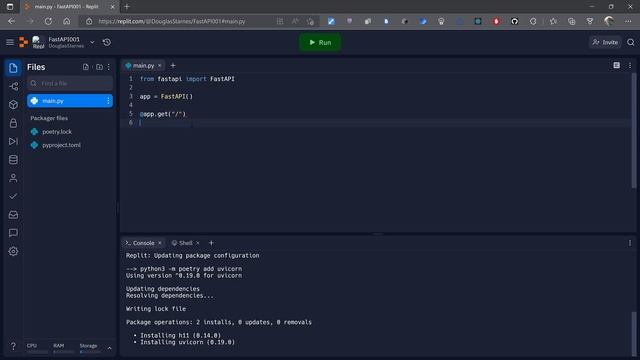Viewport: 640px width, 360px height.
Task: Toggle the editor pane layout icon
Action: [x=616, y=65]
